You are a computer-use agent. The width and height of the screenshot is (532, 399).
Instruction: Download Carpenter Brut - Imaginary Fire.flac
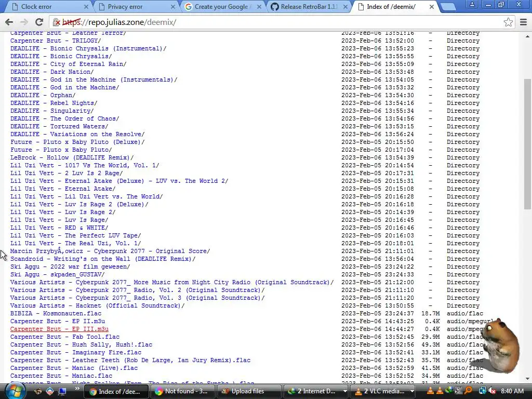coord(76,353)
